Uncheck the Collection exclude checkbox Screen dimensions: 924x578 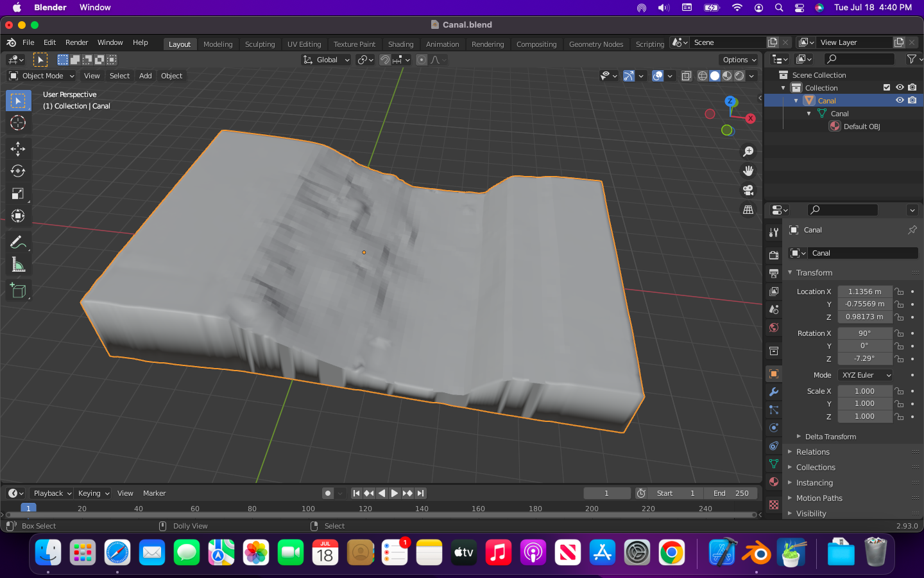(x=887, y=87)
